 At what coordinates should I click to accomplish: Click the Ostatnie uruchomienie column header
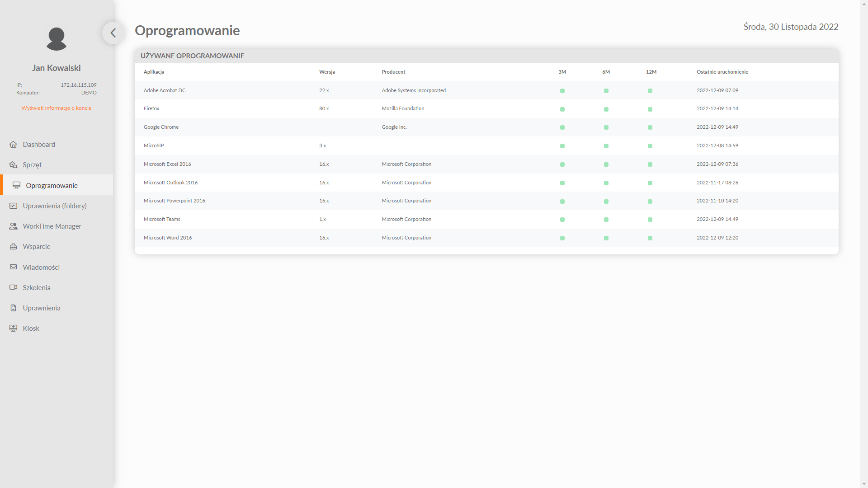[x=722, y=72]
